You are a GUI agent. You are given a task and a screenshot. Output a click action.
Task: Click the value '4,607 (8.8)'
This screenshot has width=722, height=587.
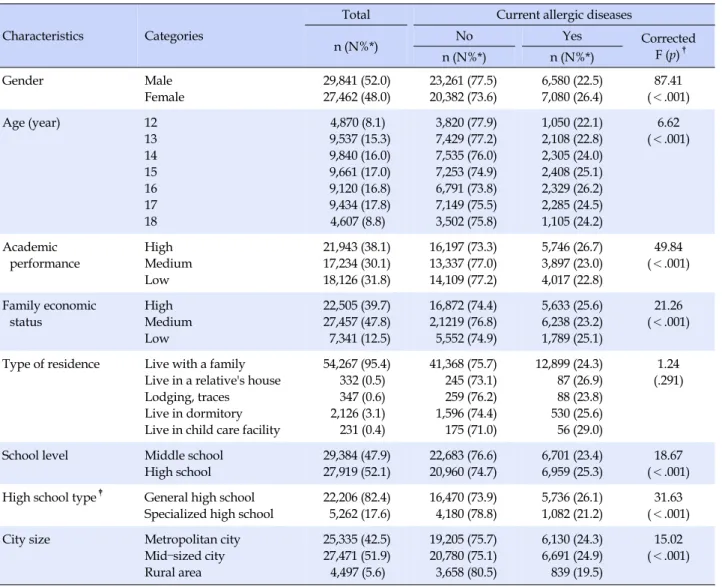click(357, 221)
